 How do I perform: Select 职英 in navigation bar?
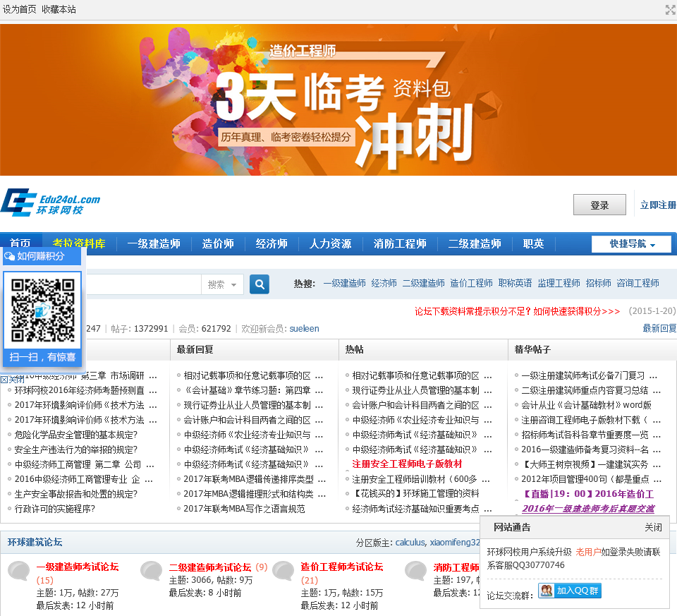pos(533,243)
